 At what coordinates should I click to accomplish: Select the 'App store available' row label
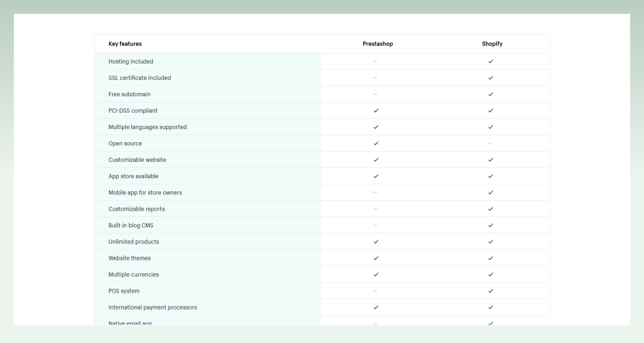click(133, 176)
